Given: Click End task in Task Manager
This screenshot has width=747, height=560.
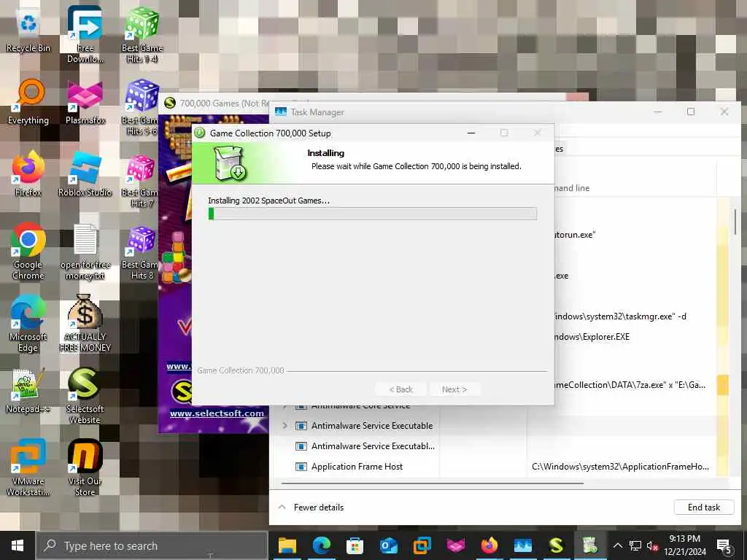Looking at the screenshot, I should pyautogui.click(x=704, y=507).
